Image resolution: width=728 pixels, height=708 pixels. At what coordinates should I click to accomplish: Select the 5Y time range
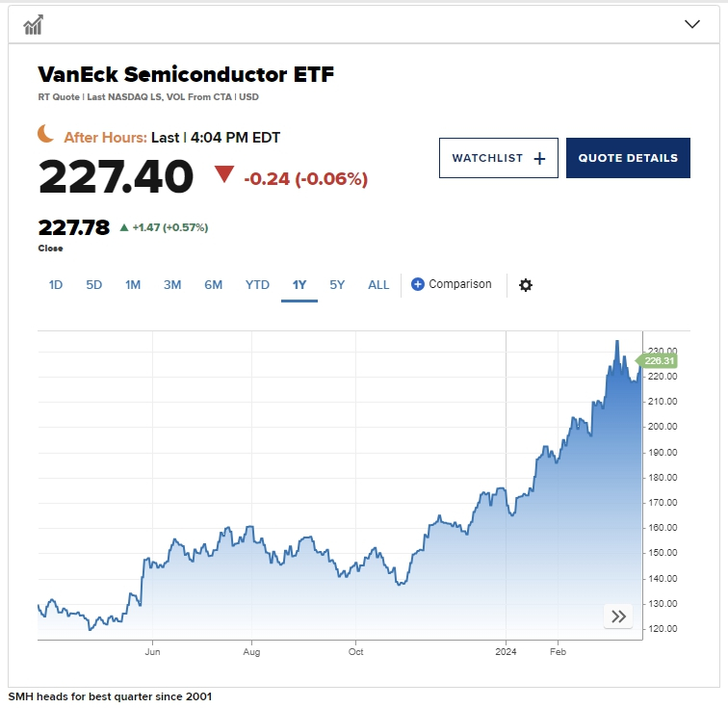337,285
